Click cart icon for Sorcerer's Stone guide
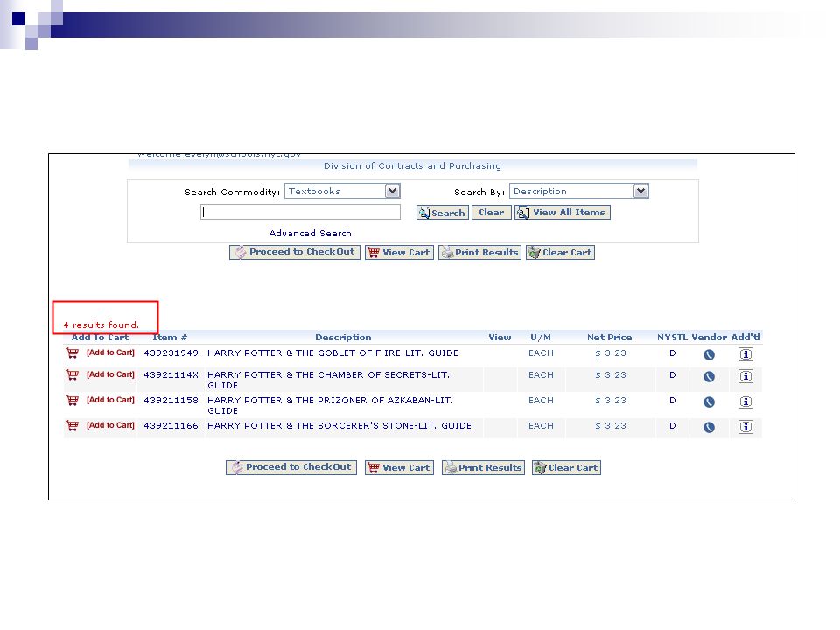Image resolution: width=840 pixels, height=630 pixels. pyautogui.click(x=73, y=426)
